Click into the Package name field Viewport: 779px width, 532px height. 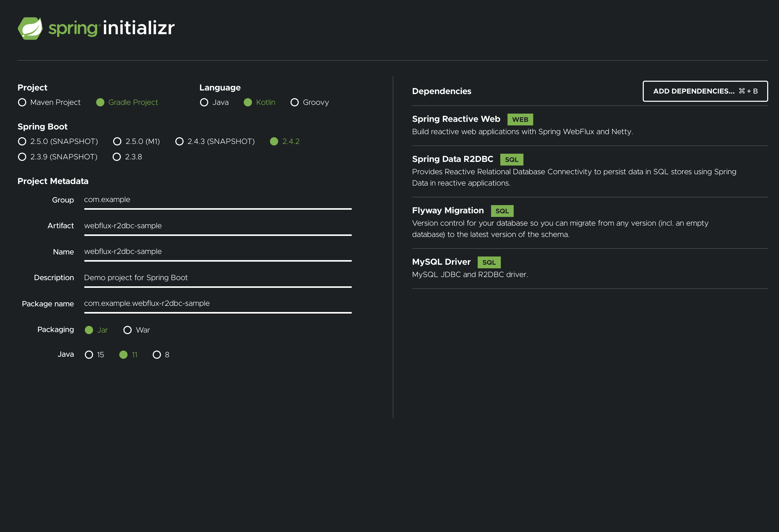click(x=218, y=304)
